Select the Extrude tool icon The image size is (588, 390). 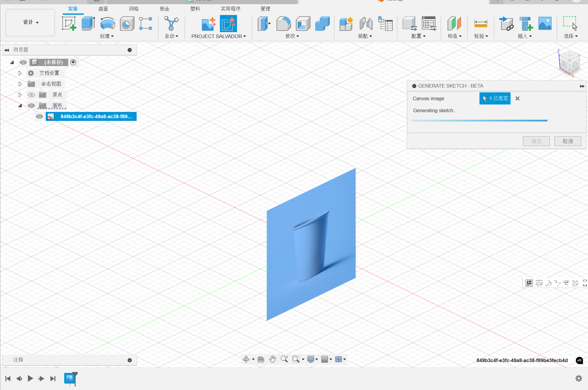point(88,23)
